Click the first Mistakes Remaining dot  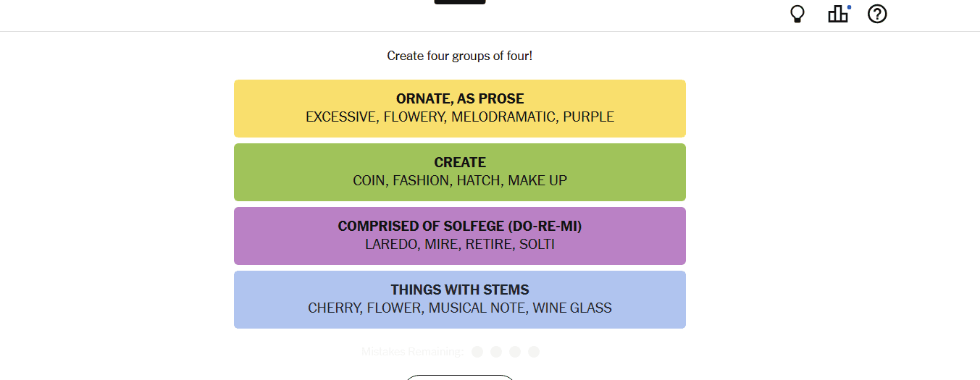[x=477, y=352]
